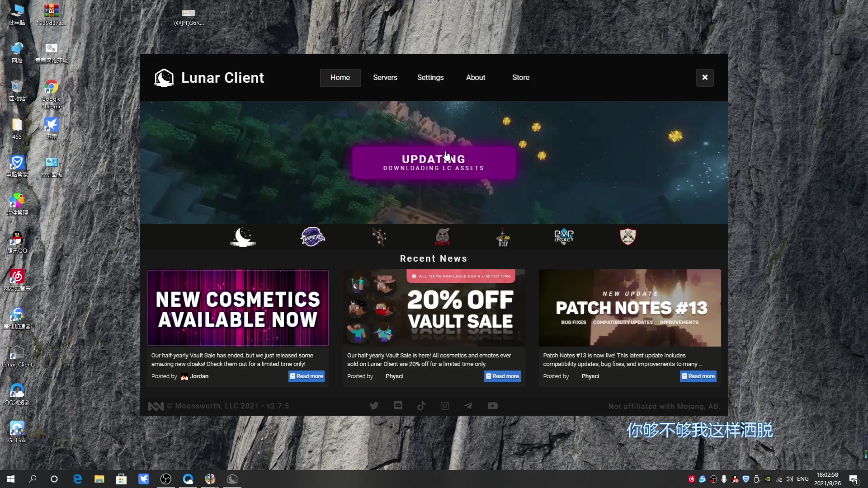This screenshot has height=488, width=868.
Task: Open the 20% Off Vault Sale thumbnail
Action: (x=434, y=308)
